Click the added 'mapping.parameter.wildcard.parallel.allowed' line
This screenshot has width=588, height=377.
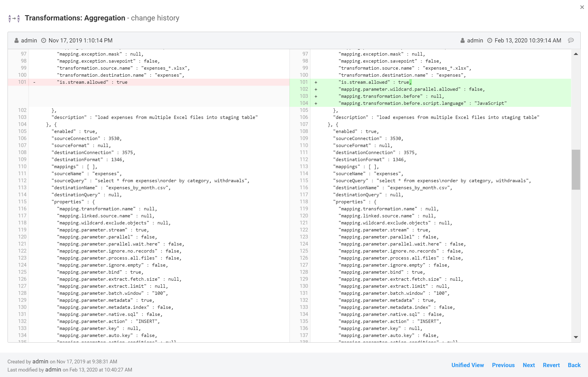click(x=411, y=89)
